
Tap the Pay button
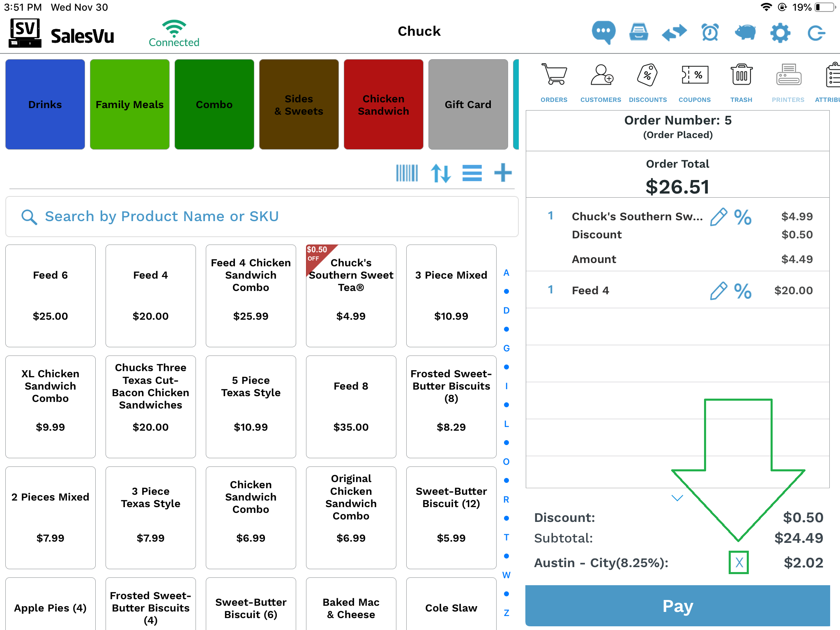(678, 606)
